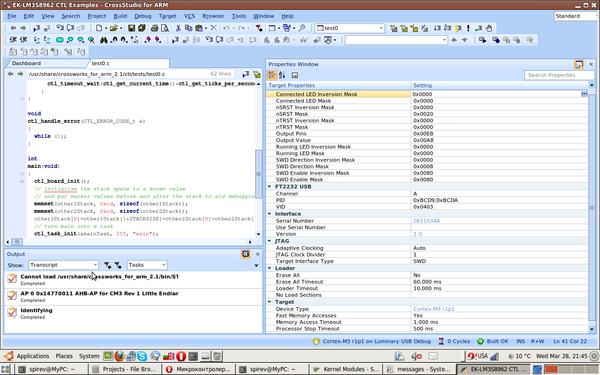
Task: Toggle the second filter icon in the Output panel
Action: coord(118,265)
